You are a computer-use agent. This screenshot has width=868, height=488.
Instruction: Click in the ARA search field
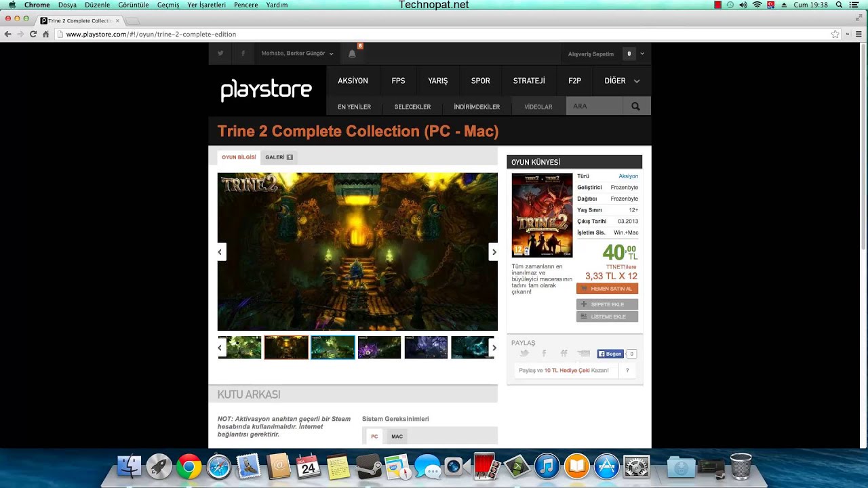(x=594, y=106)
